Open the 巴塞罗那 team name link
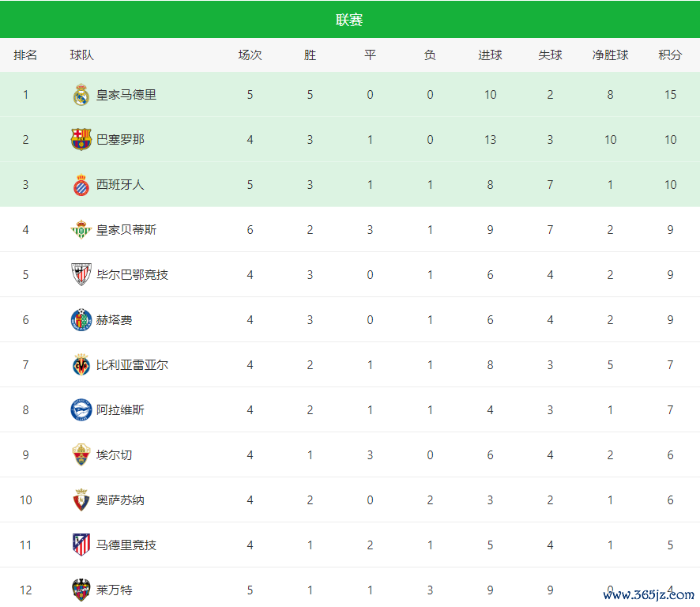 point(120,140)
